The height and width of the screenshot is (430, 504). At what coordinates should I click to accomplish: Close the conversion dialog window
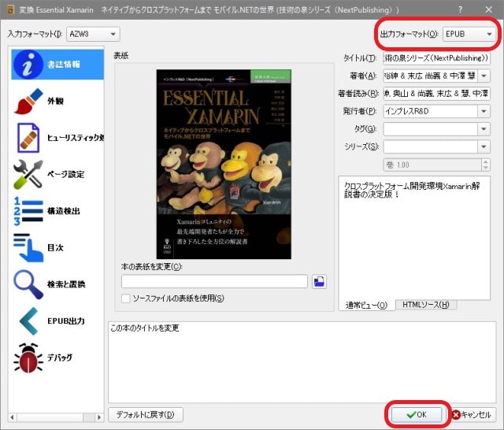(x=489, y=9)
